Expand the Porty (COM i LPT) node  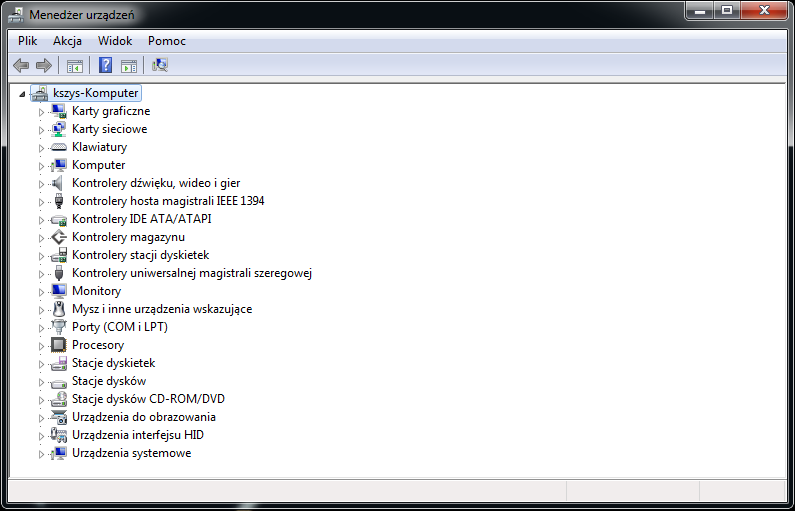tap(42, 327)
